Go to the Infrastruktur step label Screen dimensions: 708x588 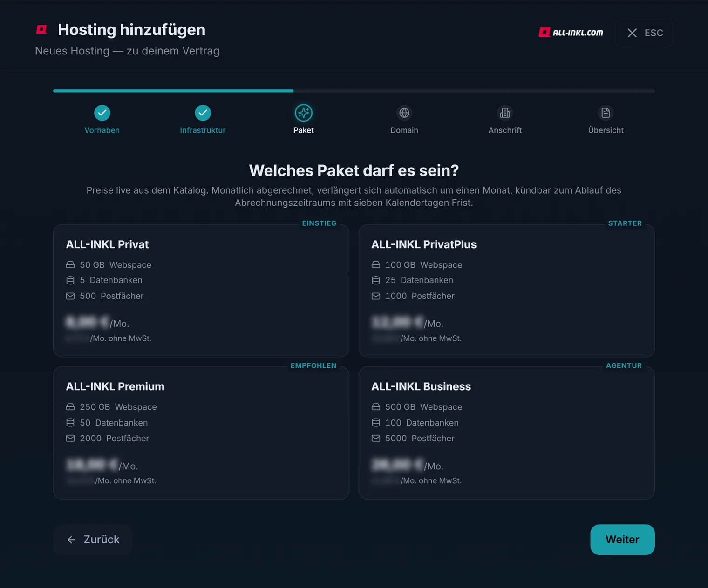(203, 130)
